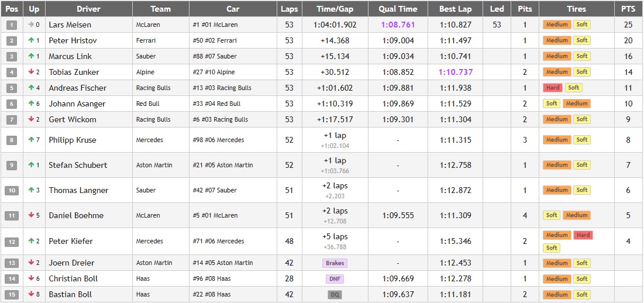The image size is (644, 303).
Task: Click the Medium tire tag in Stefan Schubert's row
Action: [x=557, y=164]
